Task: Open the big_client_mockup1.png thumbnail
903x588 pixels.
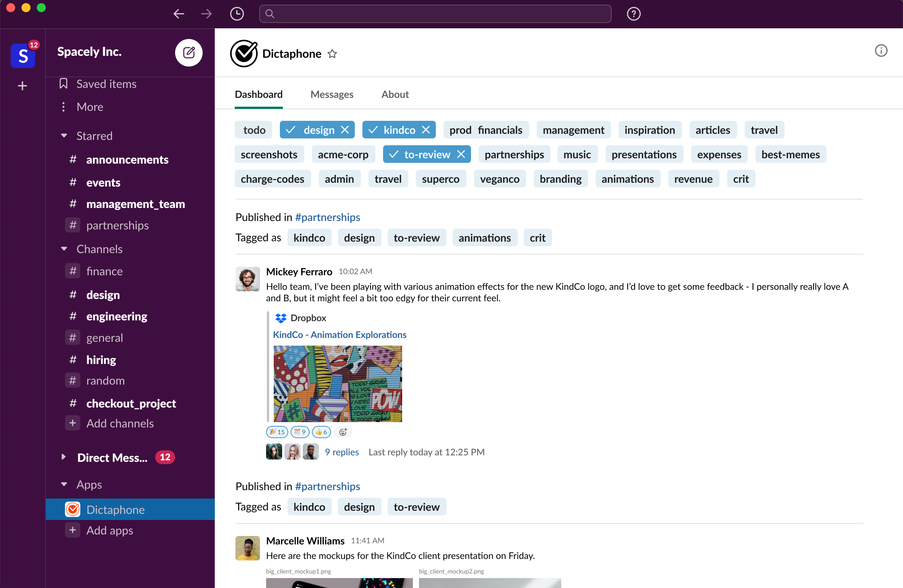Action: pyautogui.click(x=339, y=583)
